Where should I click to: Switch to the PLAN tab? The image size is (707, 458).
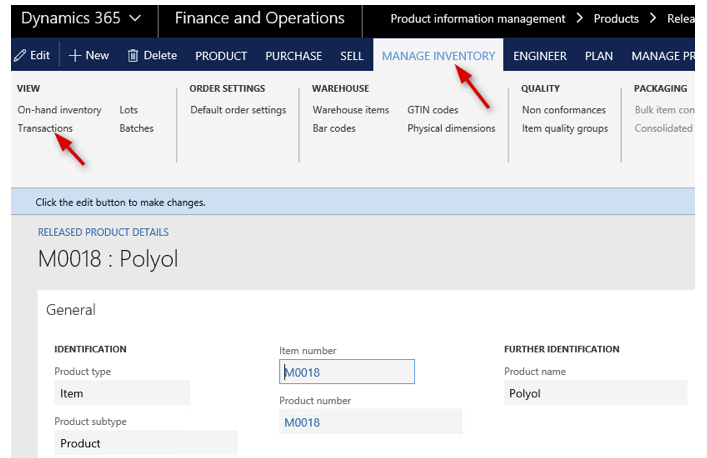(599, 56)
